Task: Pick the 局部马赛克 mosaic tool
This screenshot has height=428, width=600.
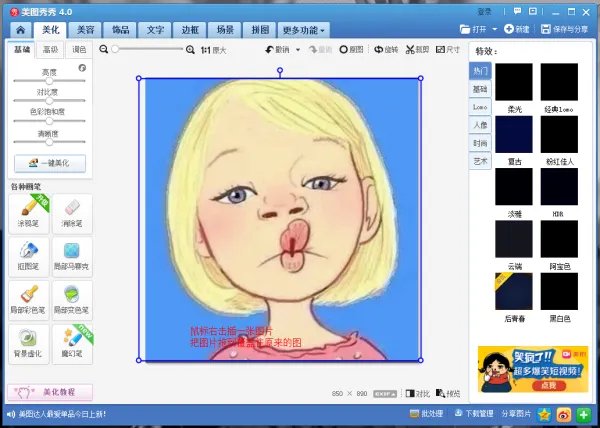Action: coord(71,256)
